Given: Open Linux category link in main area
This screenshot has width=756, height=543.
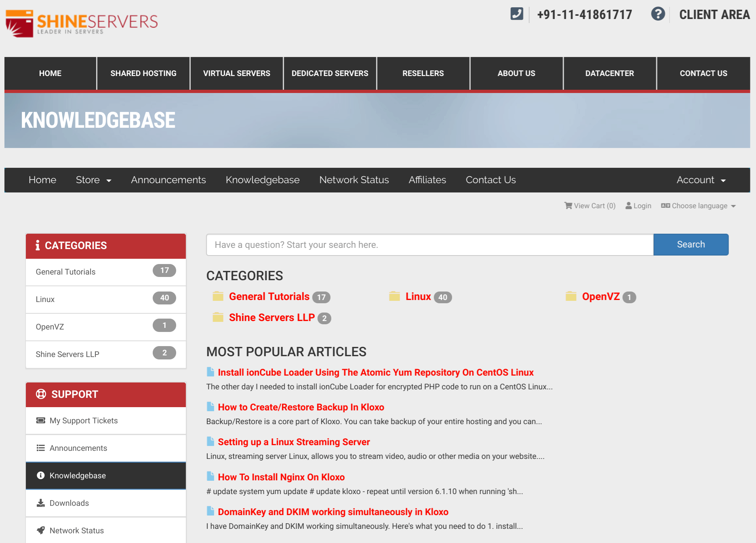Looking at the screenshot, I should [x=418, y=296].
